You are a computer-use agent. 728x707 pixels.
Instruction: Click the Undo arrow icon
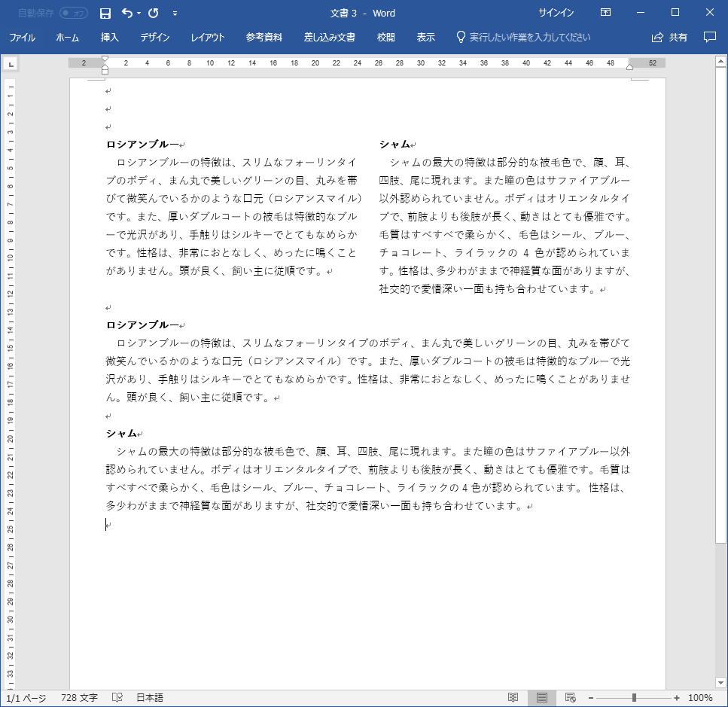tap(126, 13)
